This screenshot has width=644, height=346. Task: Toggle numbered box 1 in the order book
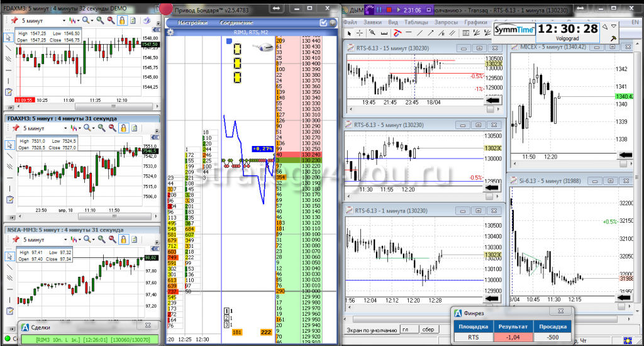(226, 311)
